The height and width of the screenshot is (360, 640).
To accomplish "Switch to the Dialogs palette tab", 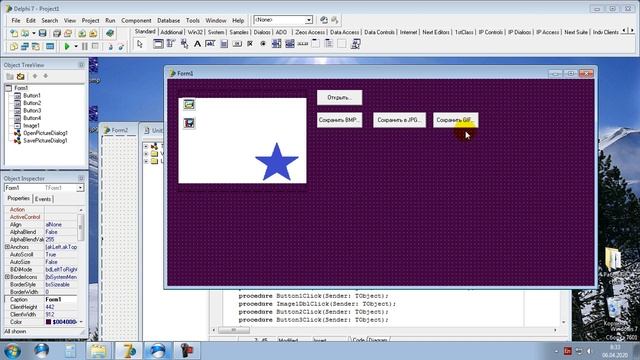I will (262, 32).
